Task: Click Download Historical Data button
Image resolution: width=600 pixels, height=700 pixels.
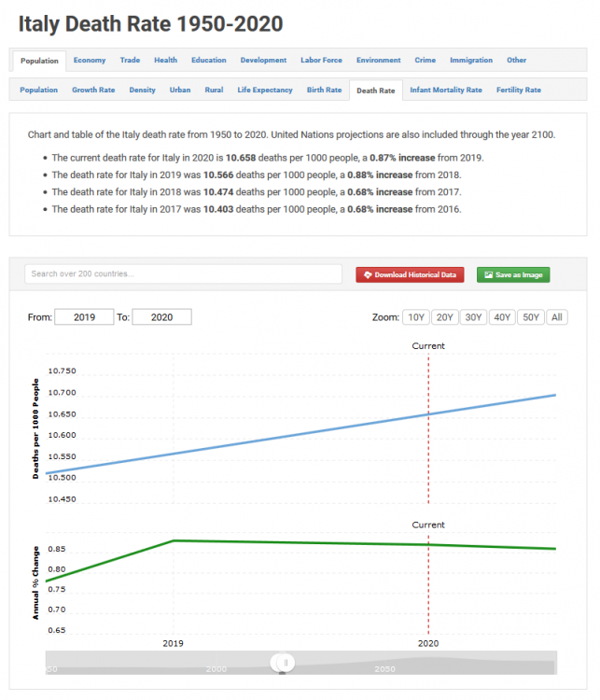Action: click(410, 274)
